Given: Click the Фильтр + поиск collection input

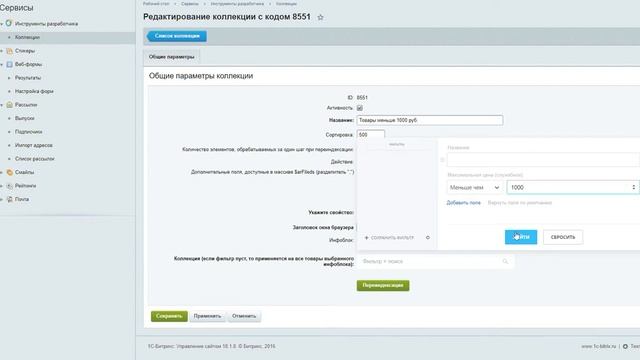Looking at the screenshot, I should tap(435, 261).
